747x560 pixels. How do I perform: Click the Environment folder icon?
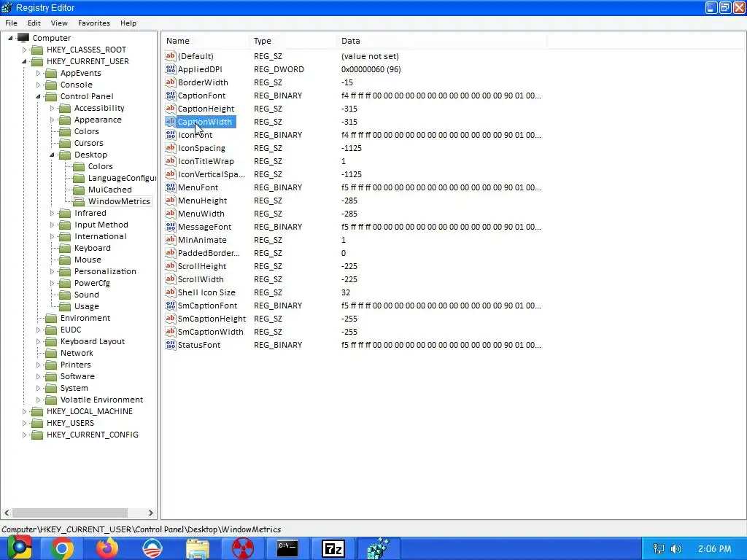click(x=51, y=318)
